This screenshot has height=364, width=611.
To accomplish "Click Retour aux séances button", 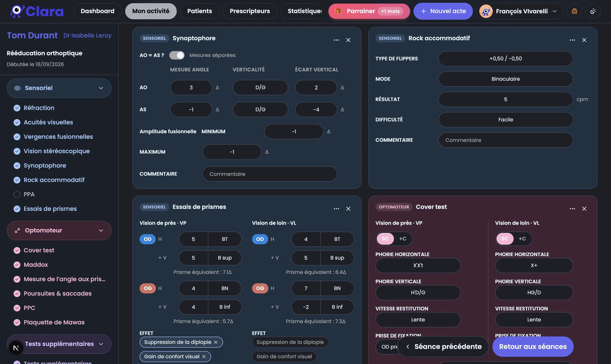I will (x=533, y=346).
